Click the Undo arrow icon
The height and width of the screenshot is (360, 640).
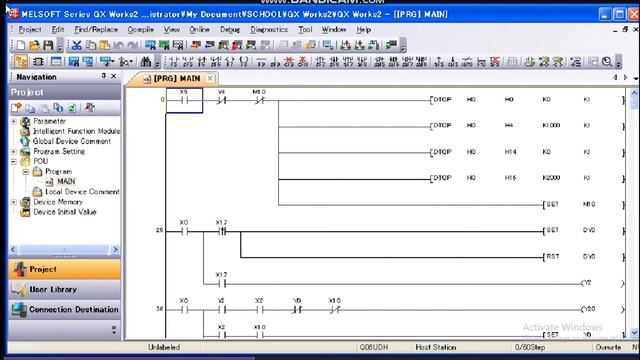click(118, 45)
